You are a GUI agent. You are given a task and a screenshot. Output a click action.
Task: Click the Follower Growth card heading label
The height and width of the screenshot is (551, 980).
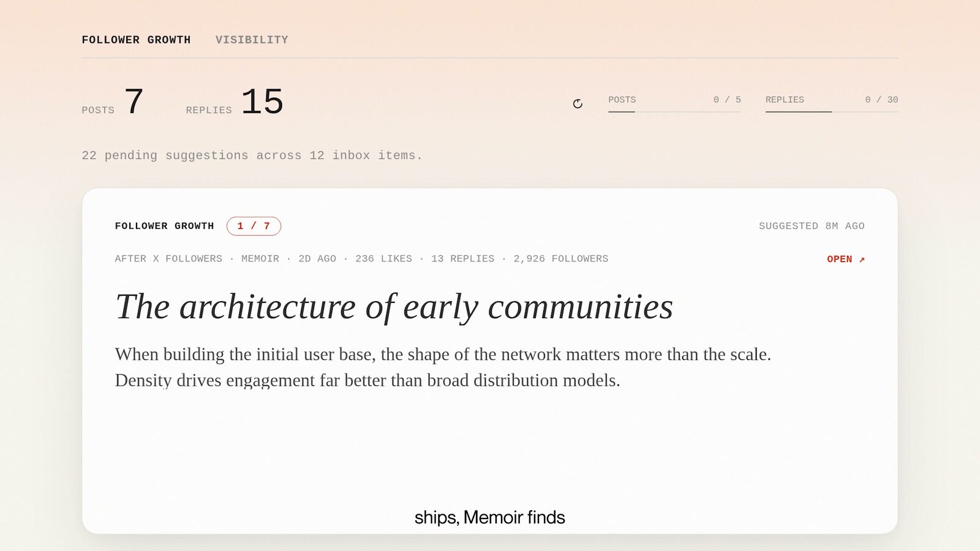tap(164, 226)
